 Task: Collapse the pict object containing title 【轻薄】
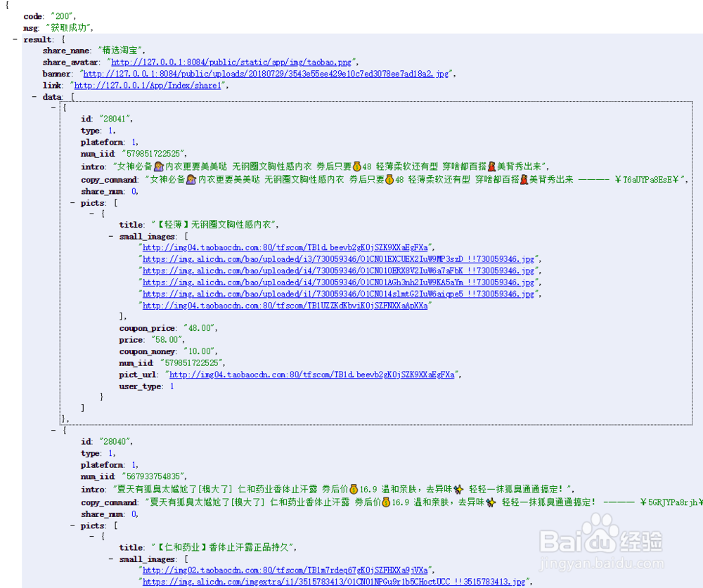coord(91,214)
